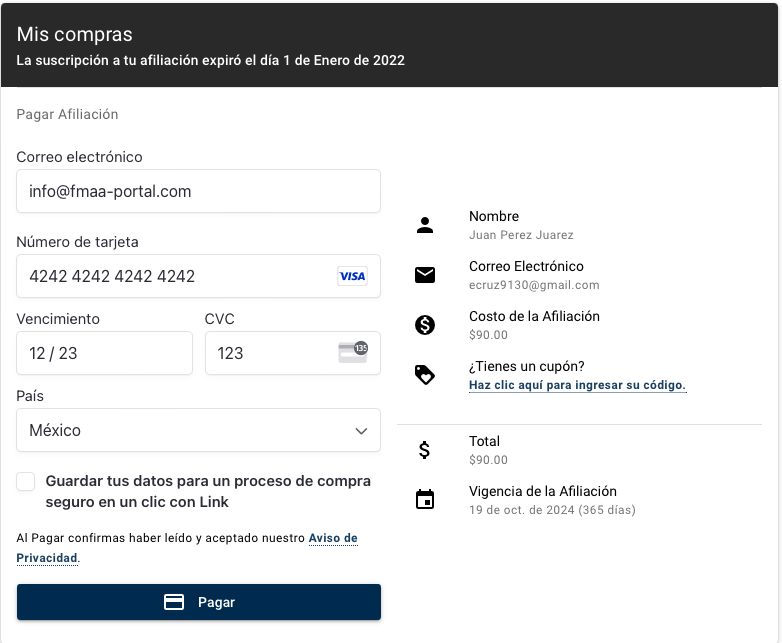Click the Pagar Afiliación section heading

pos(67,114)
